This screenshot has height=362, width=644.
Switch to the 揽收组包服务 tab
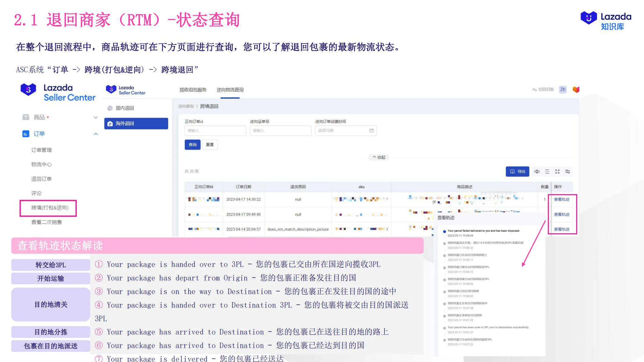click(193, 90)
